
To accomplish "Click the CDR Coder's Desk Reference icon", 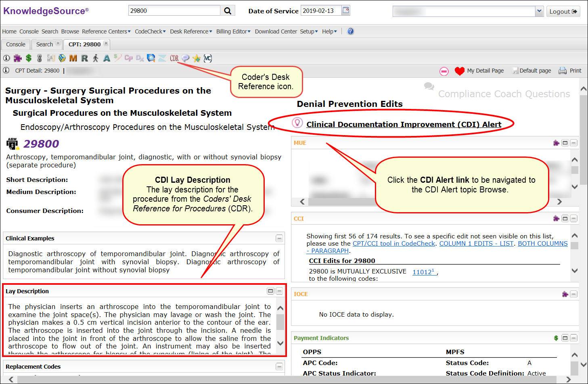I will (174, 58).
